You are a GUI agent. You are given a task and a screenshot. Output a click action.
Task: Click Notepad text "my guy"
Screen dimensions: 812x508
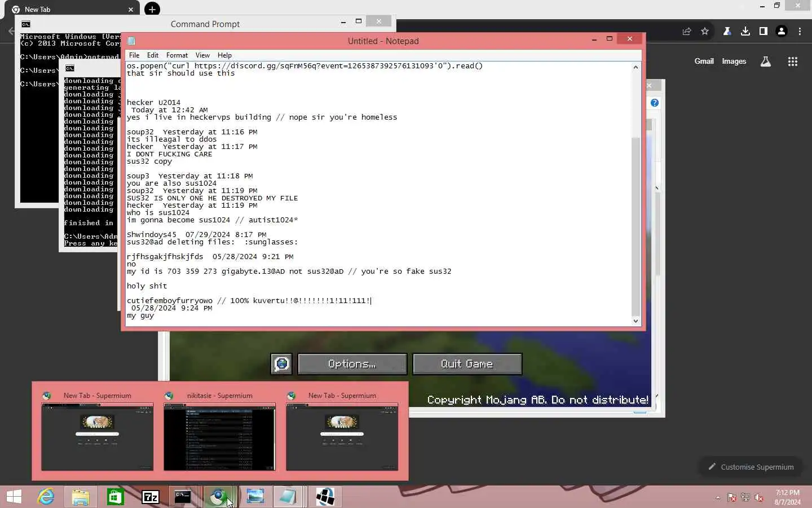(140, 316)
